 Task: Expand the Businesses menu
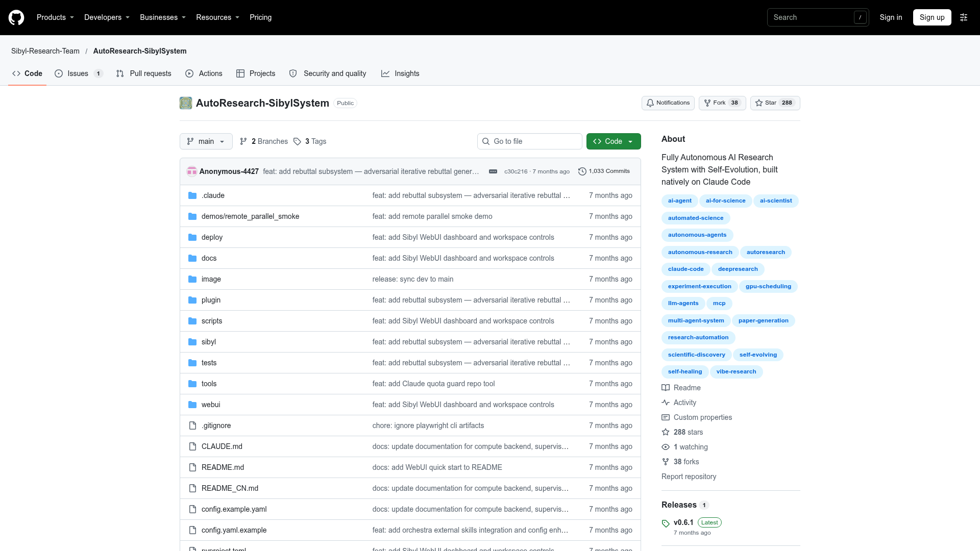point(163,17)
